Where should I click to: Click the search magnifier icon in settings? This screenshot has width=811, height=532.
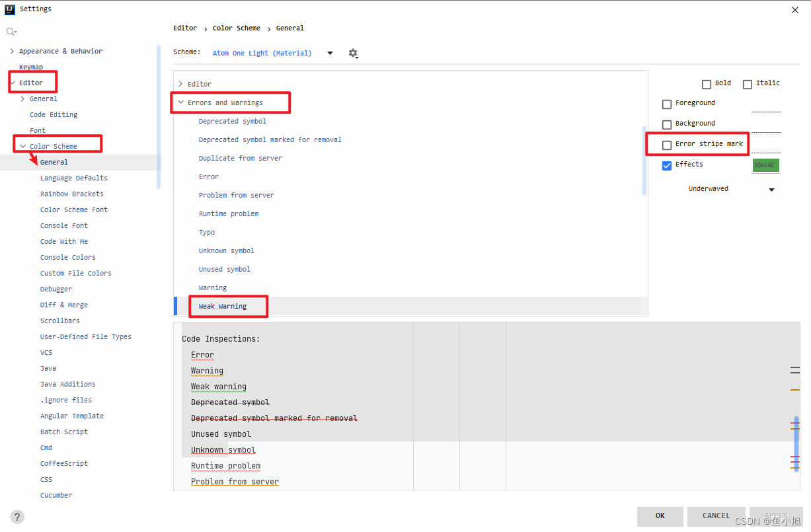[x=11, y=32]
